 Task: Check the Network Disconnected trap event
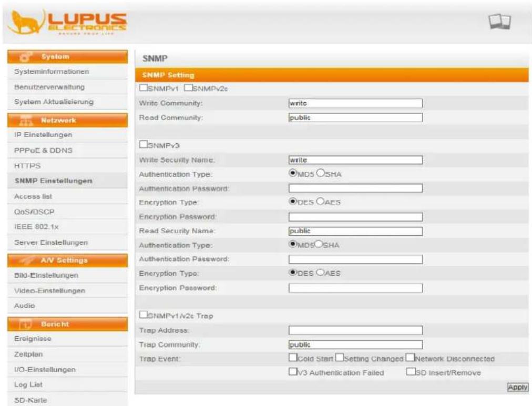(410, 358)
